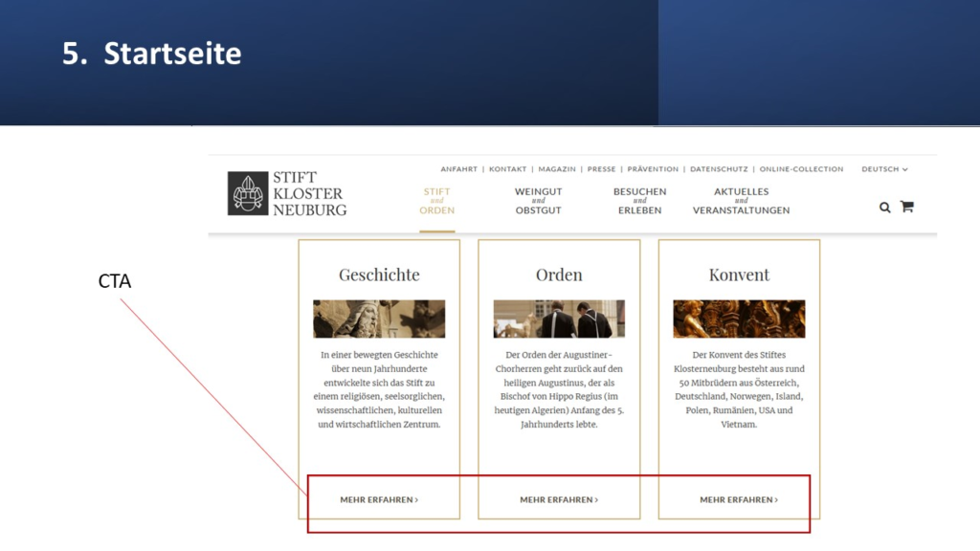Click the Geschichte statue thumbnail image
Image resolution: width=980 pixels, height=551 pixels.
pyautogui.click(x=379, y=319)
